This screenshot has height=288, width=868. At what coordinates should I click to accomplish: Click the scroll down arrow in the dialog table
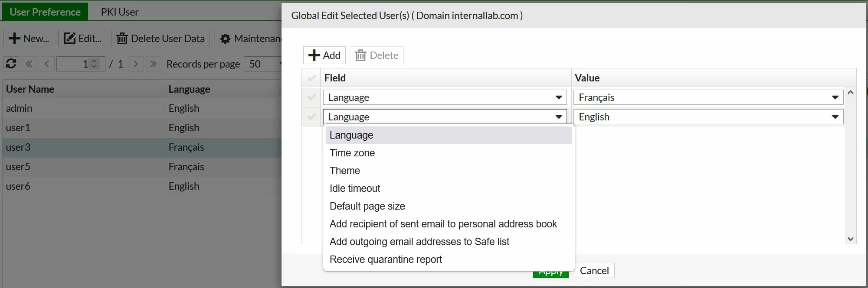pyautogui.click(x=851, y=239)
